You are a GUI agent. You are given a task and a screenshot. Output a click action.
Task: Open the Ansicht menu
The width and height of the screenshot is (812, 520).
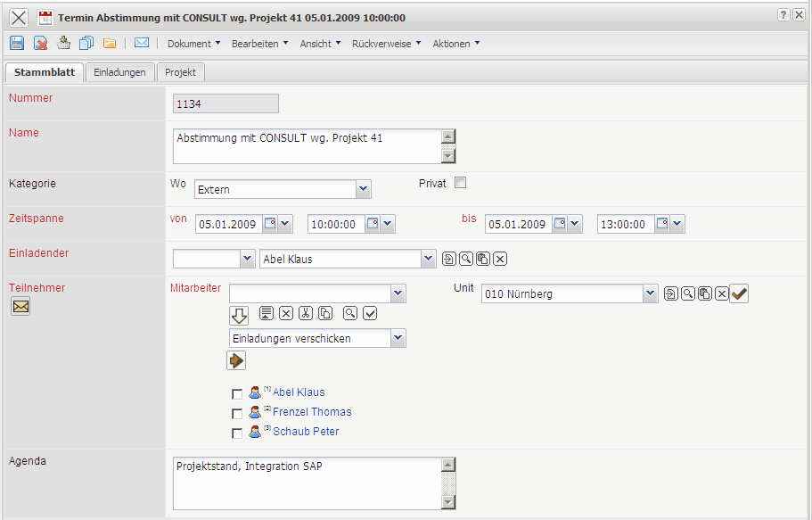point(320,44)
